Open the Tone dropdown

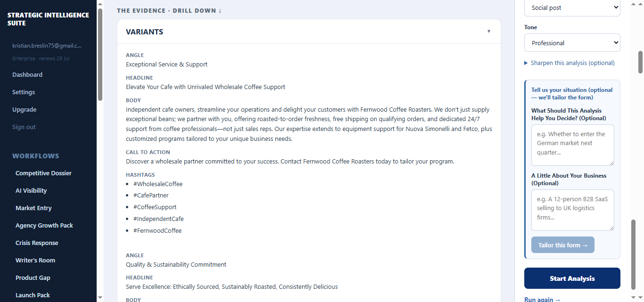click(x=572, y=43)
